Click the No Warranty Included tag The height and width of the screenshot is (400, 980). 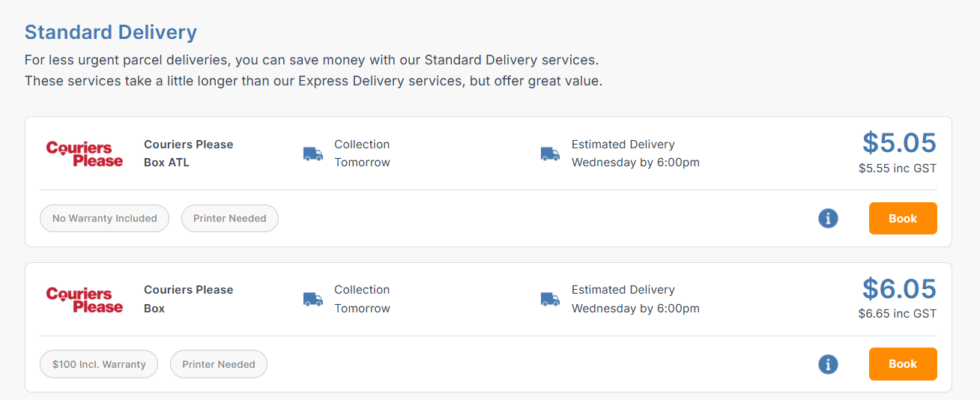coord(105,219)
